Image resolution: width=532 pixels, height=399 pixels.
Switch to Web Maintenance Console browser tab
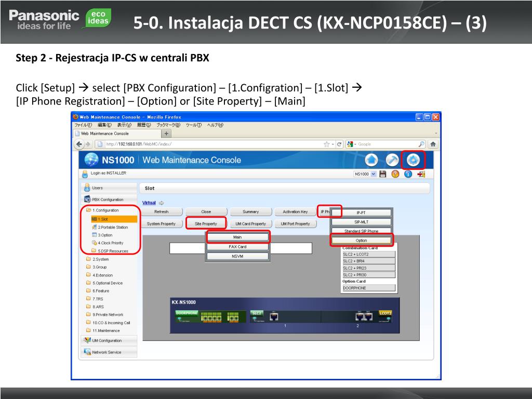tap(117, 134)
